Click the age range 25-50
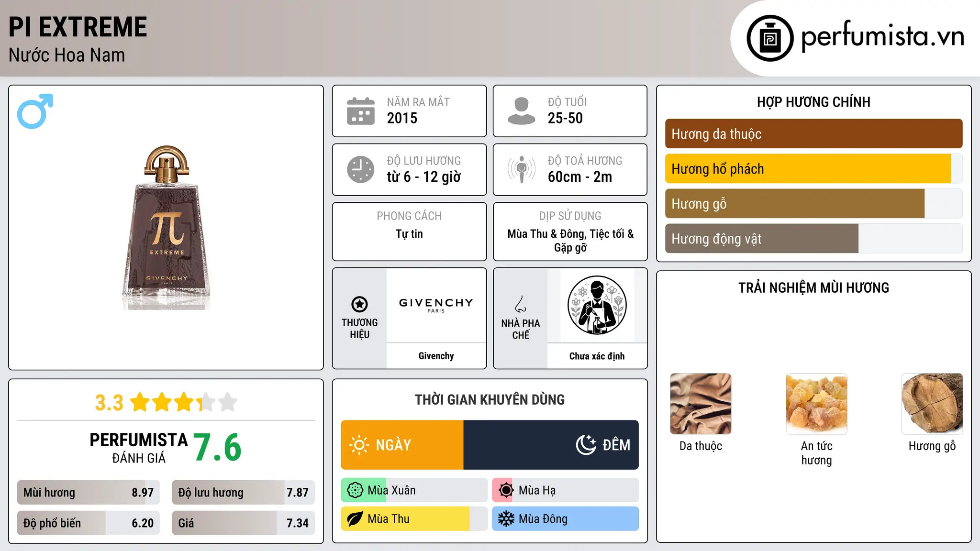 (x=565, y=118)
